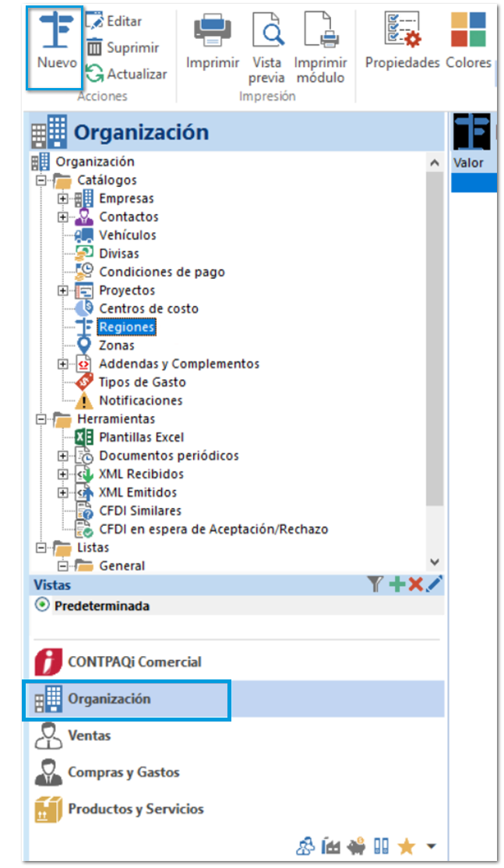The image size is (504, 868).
Task: Select XML Emitidos item
Action: pos(138,492)
